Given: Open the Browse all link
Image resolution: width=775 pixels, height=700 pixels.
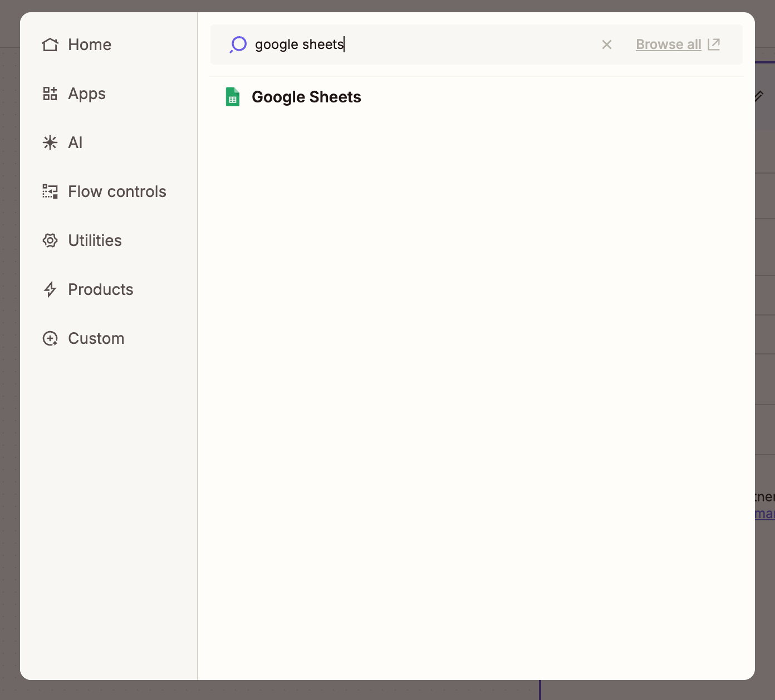Looking at the screenshot, I should [x=668, y=45].
